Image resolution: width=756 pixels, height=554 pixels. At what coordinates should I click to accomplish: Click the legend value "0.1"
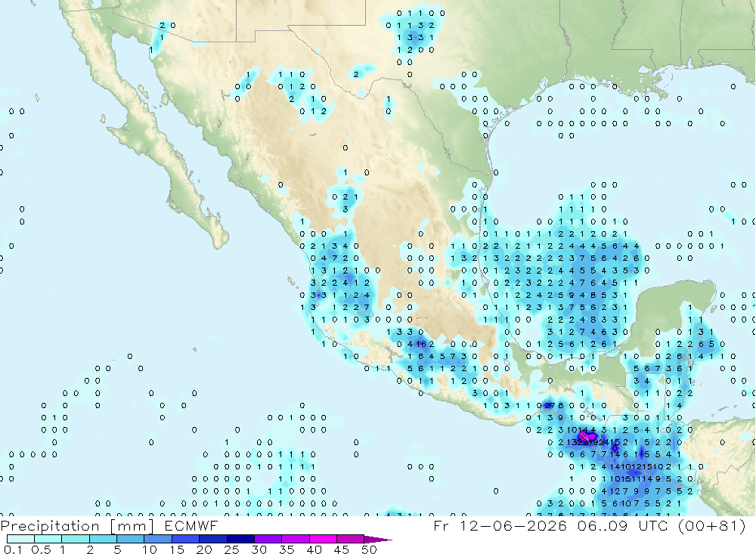(x=13, y=549)
